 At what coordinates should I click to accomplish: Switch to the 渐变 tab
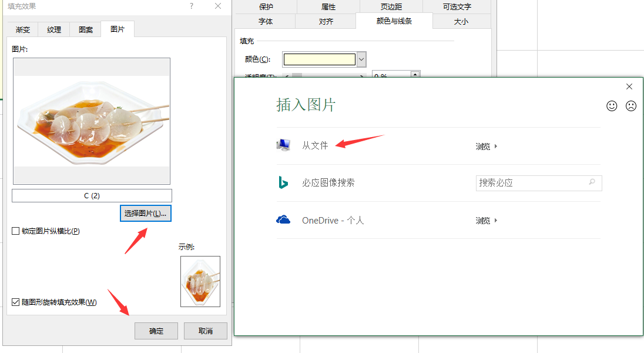22,29
